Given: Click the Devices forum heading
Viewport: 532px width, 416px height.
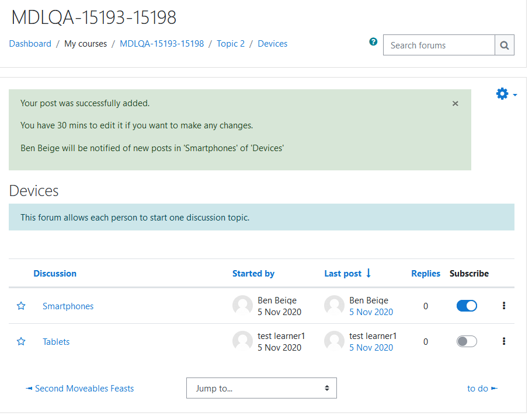Looking at the screenshot, I should click(x=34, y=191).
